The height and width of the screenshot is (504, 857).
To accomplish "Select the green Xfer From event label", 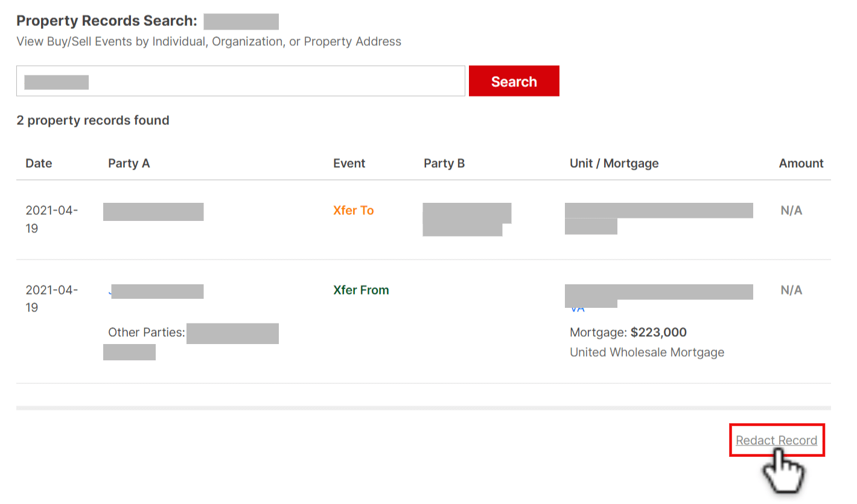I will [361, 290].
